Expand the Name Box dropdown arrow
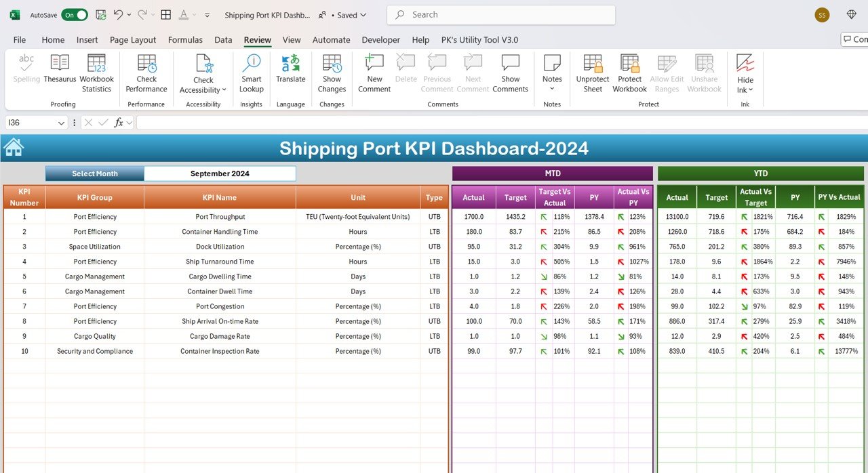Viewport: 868px width, 473px height. tap(61, 123)
